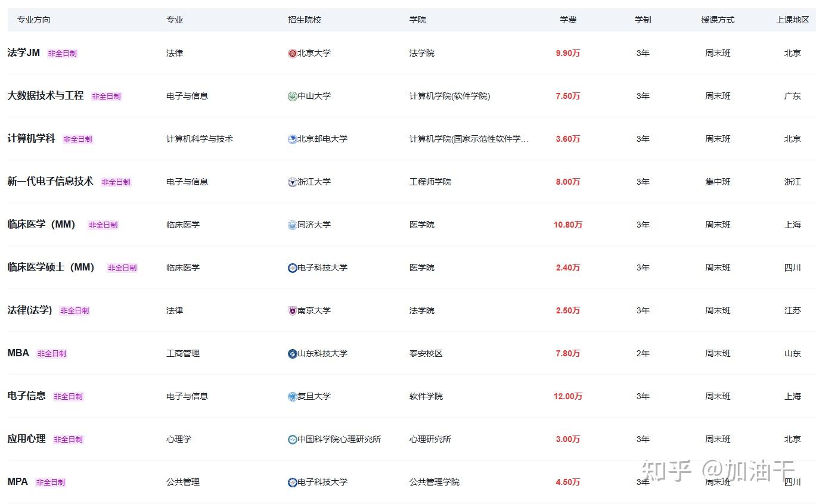Select the 山东科技大学 school name
Viewport: 816px width, 504px height.
click(322, 353)
